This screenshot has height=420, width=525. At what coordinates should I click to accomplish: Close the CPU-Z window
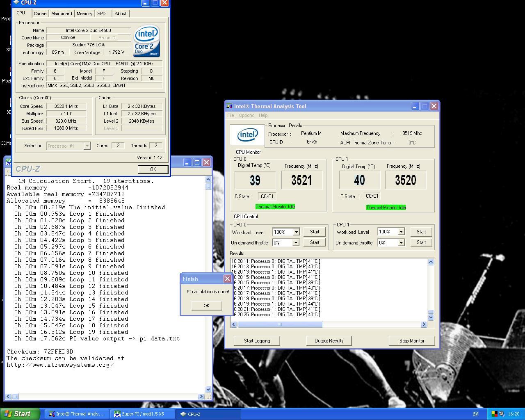pos(164,2)
